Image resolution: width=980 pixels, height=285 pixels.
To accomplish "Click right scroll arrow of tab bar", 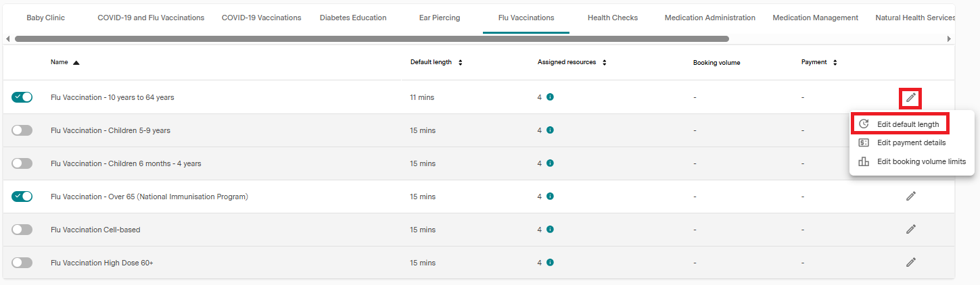I will coord(949,39).
